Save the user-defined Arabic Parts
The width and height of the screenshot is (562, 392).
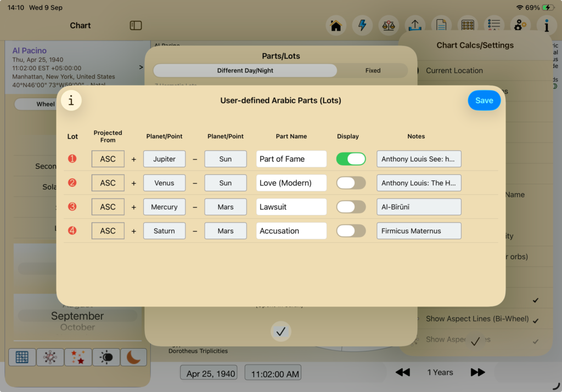click(484, 100)
